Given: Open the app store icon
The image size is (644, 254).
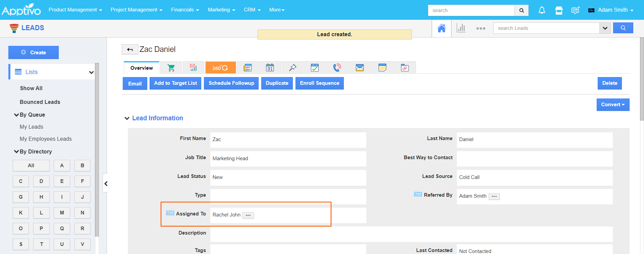Looking at the screenshot, I should pos(559,10).
